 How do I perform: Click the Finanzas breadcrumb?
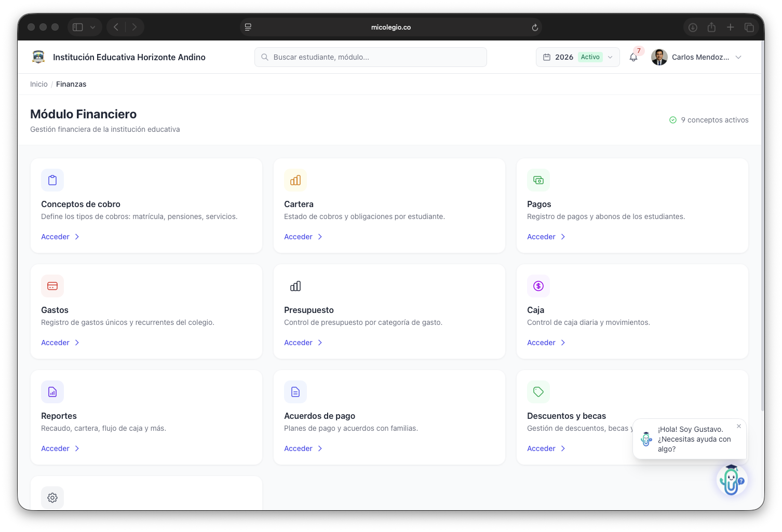coord(71,84)
